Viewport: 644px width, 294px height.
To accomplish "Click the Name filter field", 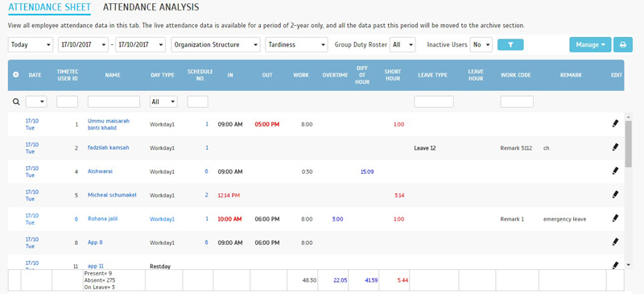I will tap(114, 101).
